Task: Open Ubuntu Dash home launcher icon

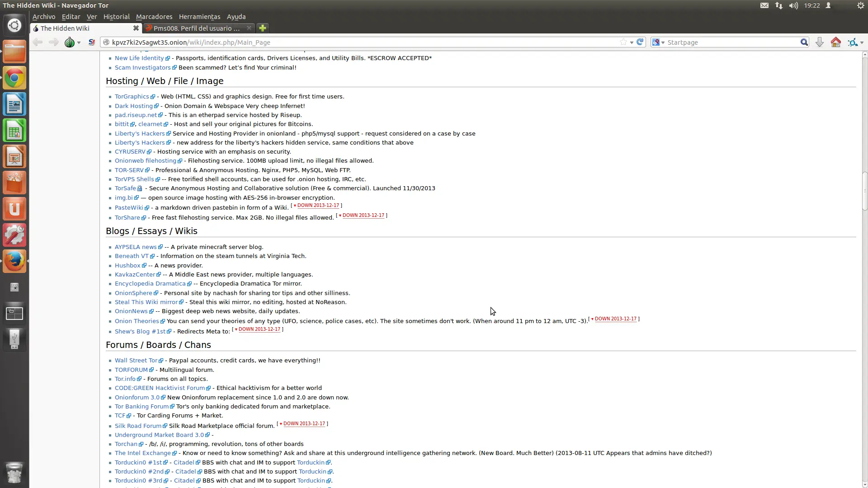Action: pos(14,25)
